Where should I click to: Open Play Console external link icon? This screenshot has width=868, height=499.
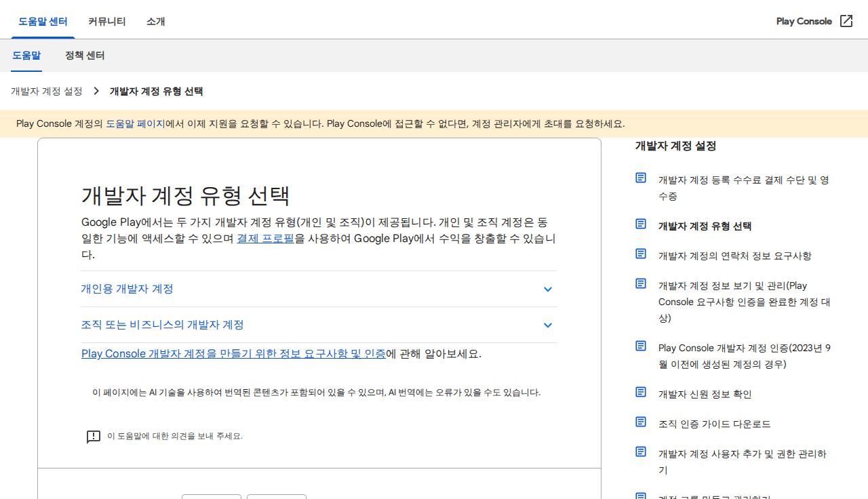(846, 21)
